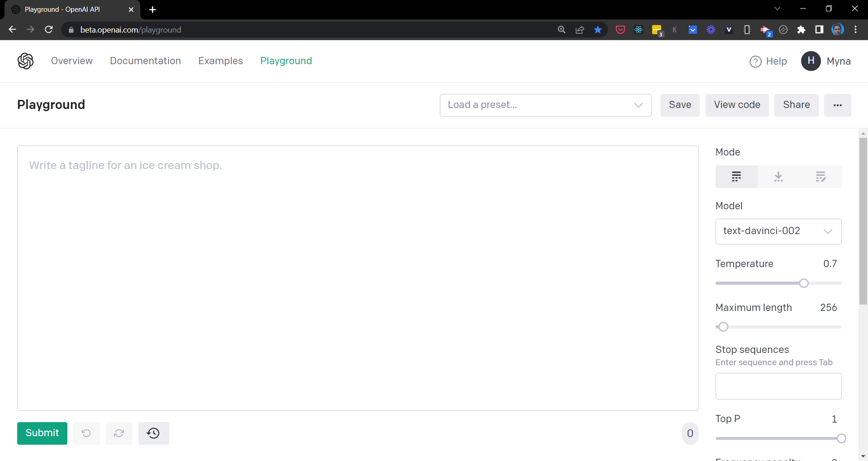Switch to Edit mode
The height and width of the screenshot is (461, 868).
coord(821,177)
